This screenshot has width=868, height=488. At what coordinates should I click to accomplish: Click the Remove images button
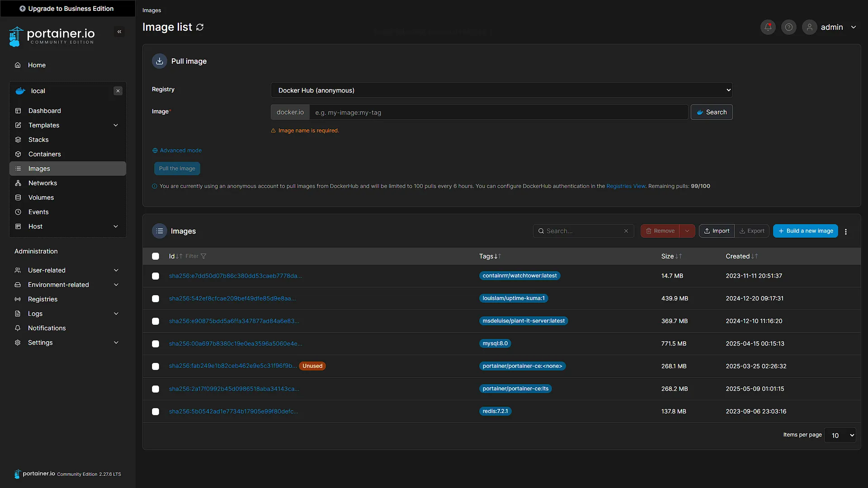click(x=660, y=231)
